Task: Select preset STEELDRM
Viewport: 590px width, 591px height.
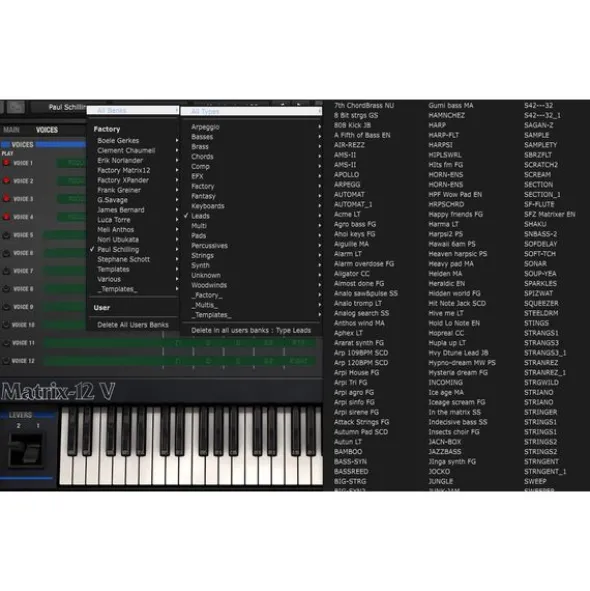Action: tap(541, 313)
